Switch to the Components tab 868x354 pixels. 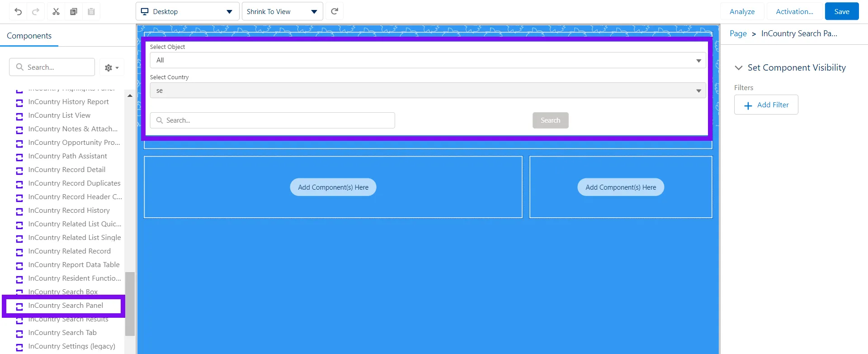(29, 36)
